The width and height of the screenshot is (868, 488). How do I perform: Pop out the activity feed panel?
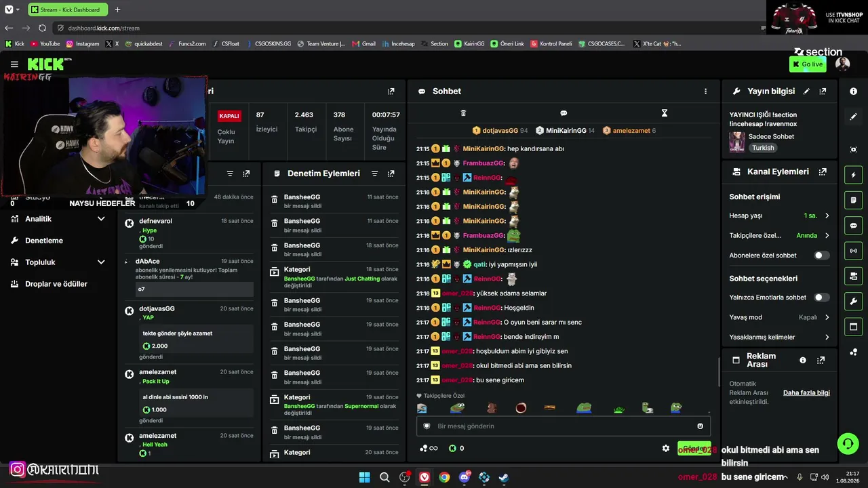click(246, 174)
